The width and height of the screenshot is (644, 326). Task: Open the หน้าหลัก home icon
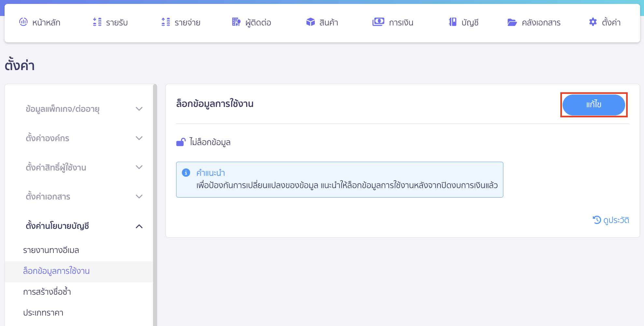tap(23, 22)
